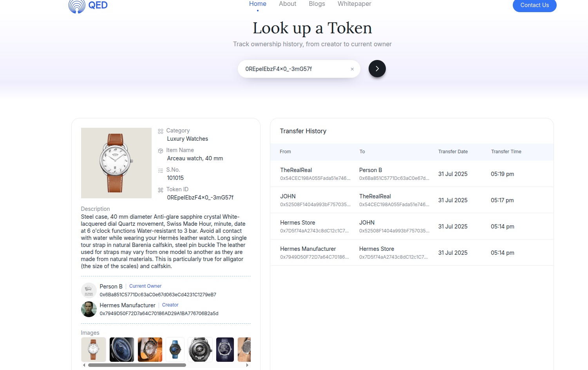Click the Images section label
The height and width of the screenshot is (370, 588).
tap(90, 333)
